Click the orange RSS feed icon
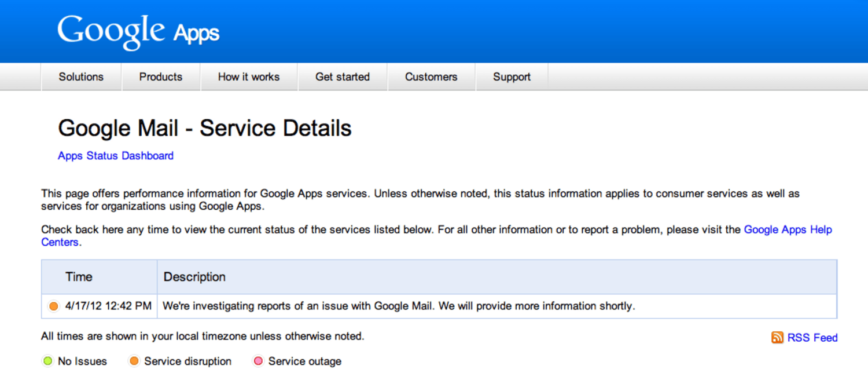This screenshot has height=391, width=868. pyautogui.click(x=777, y=338)
